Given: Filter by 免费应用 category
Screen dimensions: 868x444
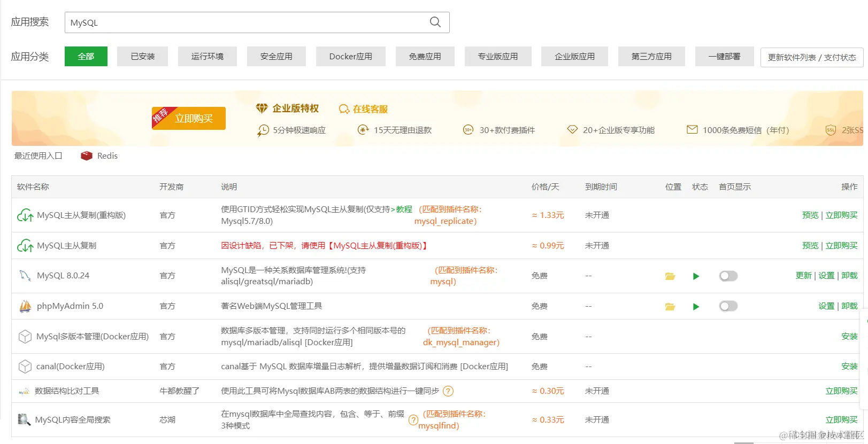Looking at the screenshot, I should click(425, 56).
